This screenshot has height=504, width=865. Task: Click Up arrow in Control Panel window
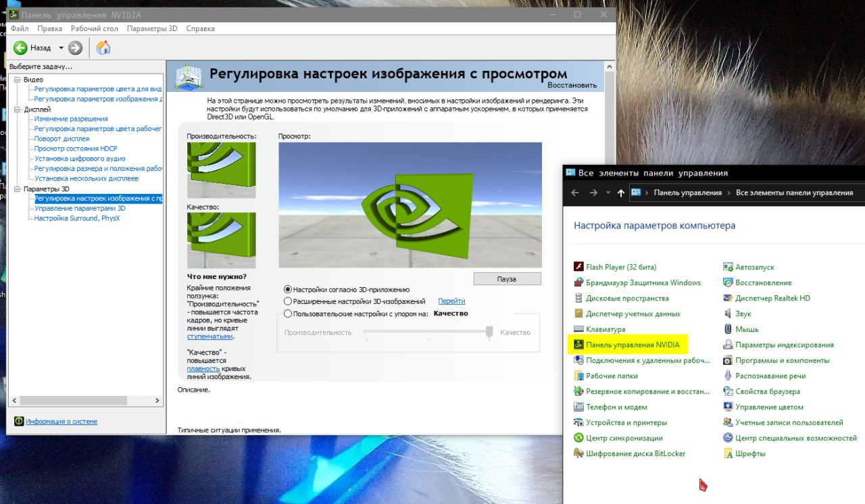(620, 193)
